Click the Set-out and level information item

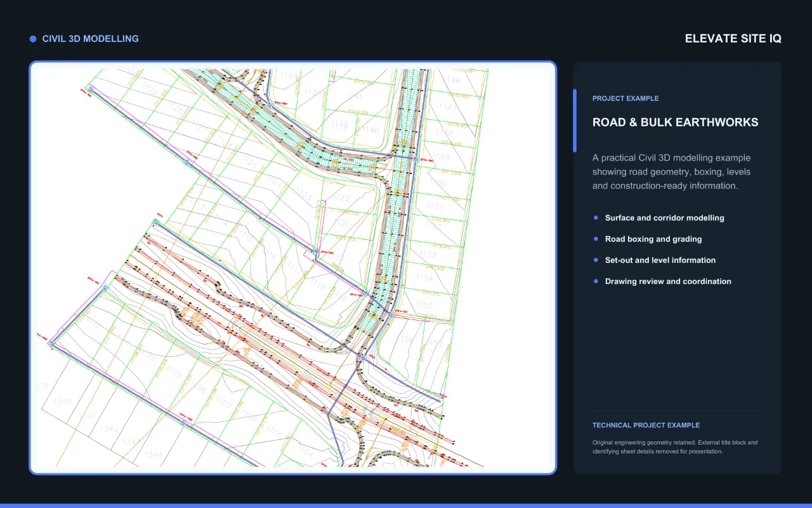coord(660,260)
